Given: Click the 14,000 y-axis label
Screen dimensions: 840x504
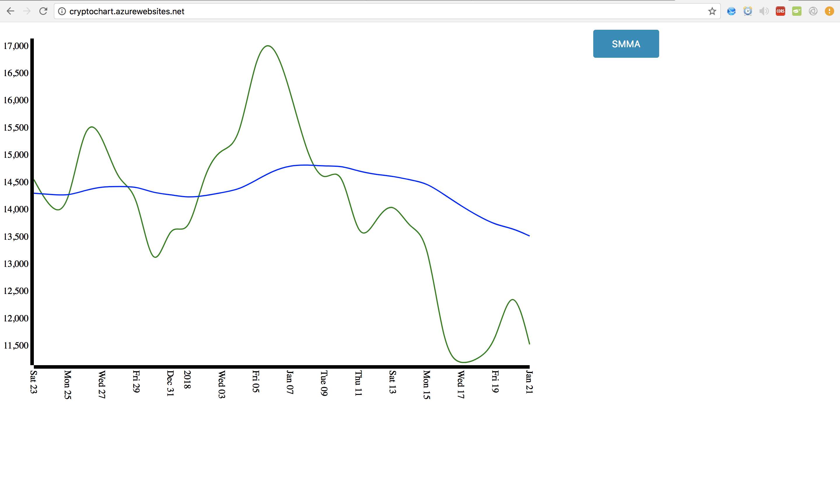Looking at the screenshot, I should pyautogui.click(x=16, y=209).
